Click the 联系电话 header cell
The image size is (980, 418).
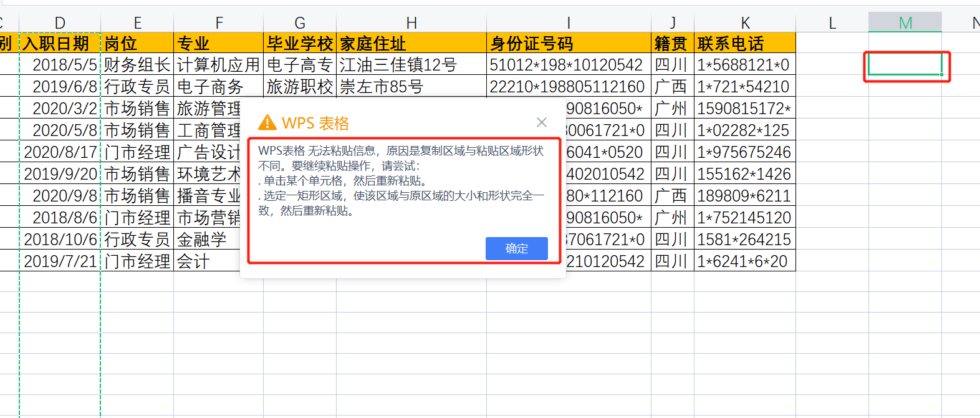pos(745,43)
